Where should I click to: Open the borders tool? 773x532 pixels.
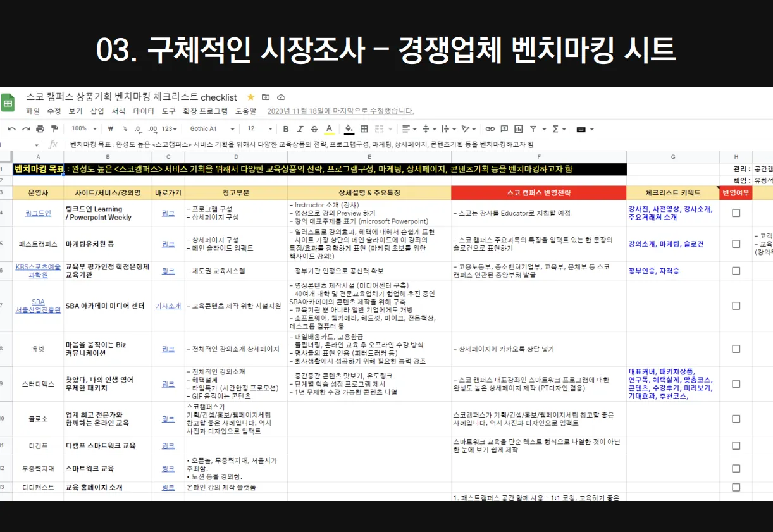364,129
